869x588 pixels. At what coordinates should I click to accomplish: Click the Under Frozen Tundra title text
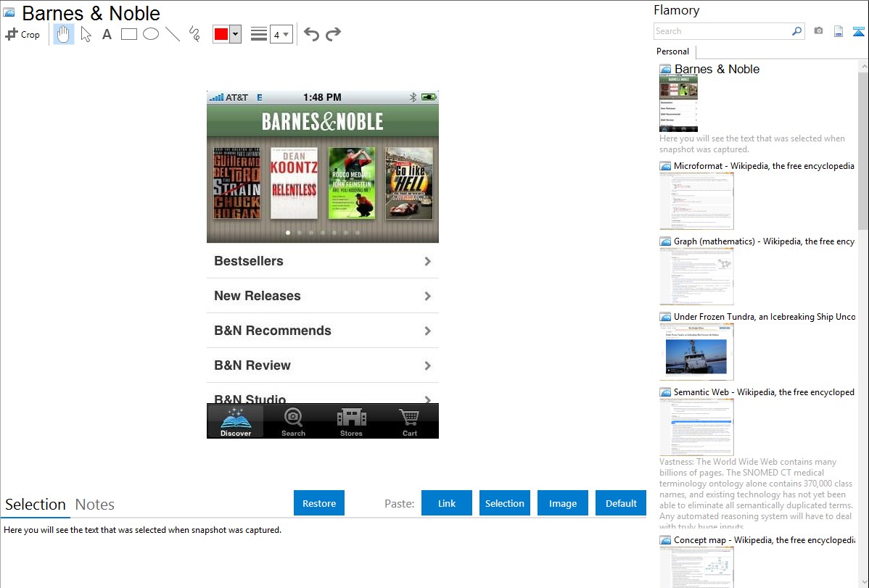tap(765, 316)
